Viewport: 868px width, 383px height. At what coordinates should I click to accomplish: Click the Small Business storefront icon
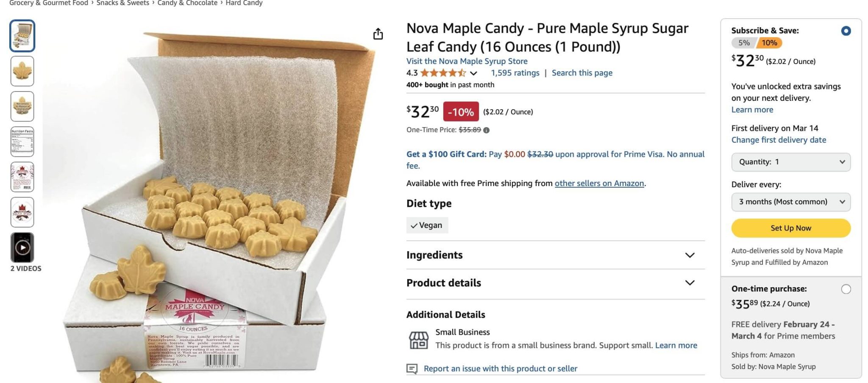pyautogui.click(x=418, y=339)
